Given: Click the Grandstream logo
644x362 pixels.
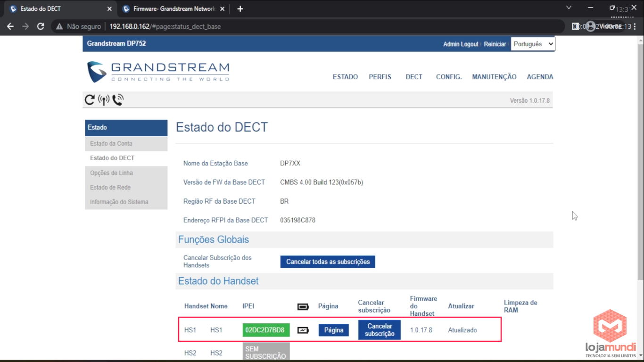Looking at the screenshot, I should (x=158, y=72).
